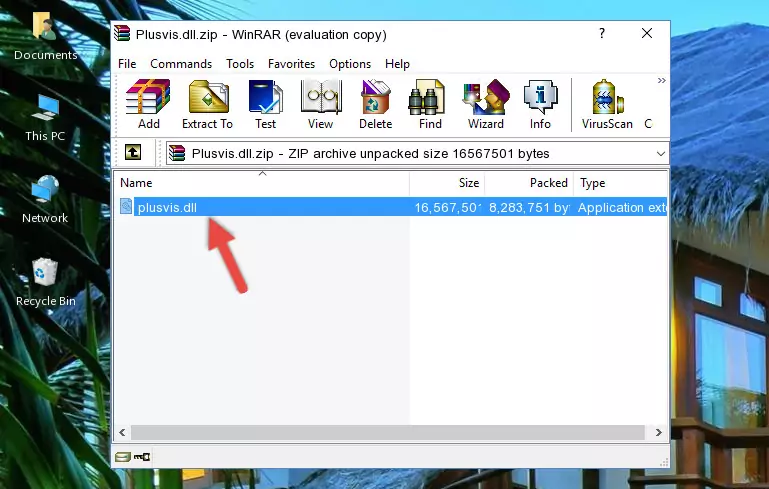Close the WinRAR window
The height and width of the screenshot is (489, 769).
tap(647, 33)
